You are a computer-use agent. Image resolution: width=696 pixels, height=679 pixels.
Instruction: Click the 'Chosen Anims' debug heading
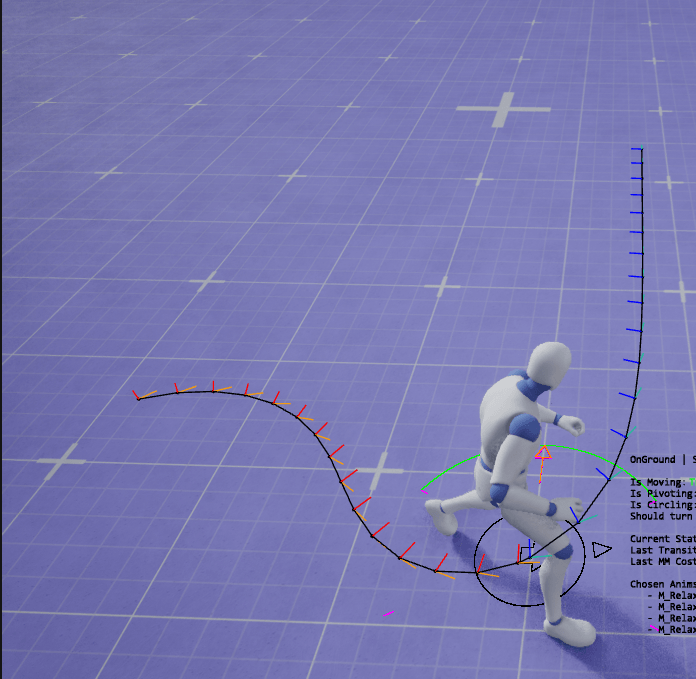pos(663,584)
